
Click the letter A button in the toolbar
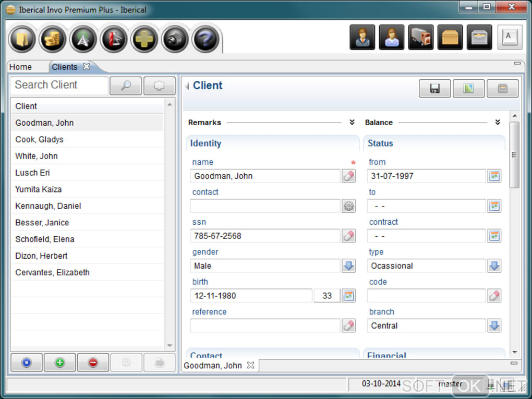click(x=510, y=38)
